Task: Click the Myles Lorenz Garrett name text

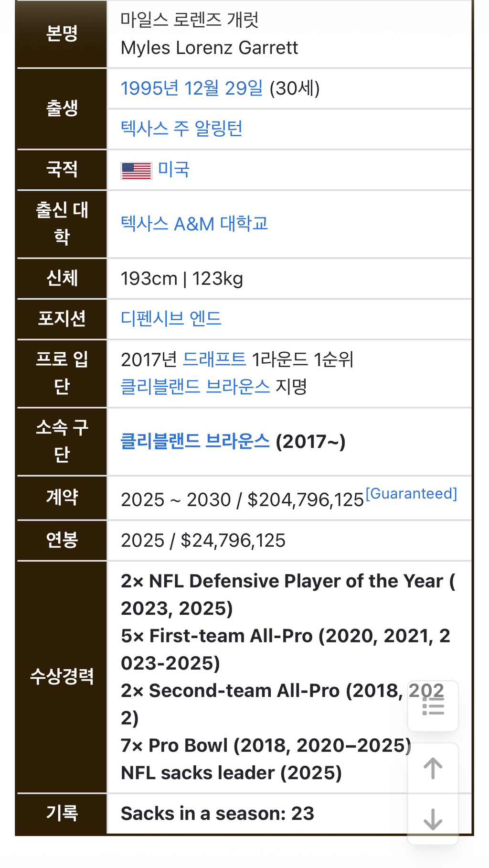Action: pyautogui.click(x=209, y=48)
